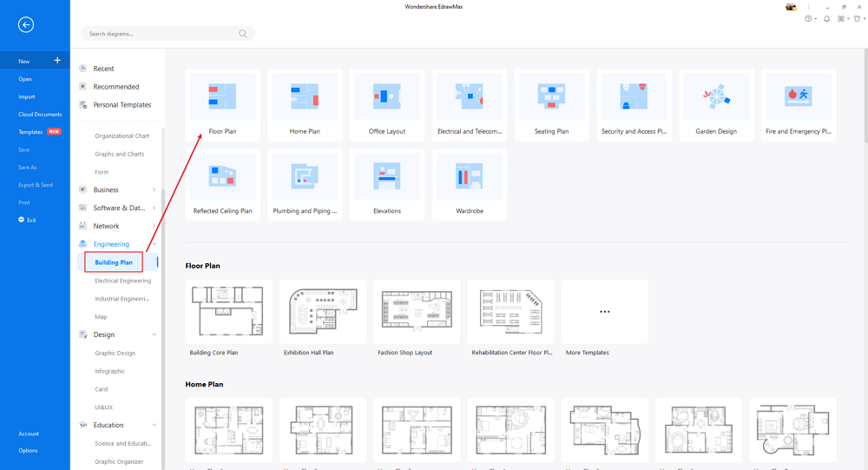Select Save As in the sidebar
868x470 pixels.
tap(27, 168)
